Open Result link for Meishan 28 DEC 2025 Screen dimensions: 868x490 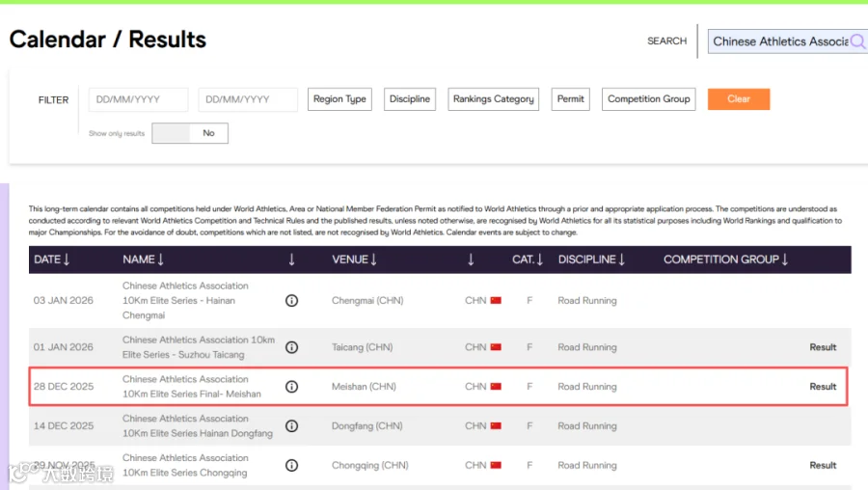pyautogui.click(x=823, y=387)
